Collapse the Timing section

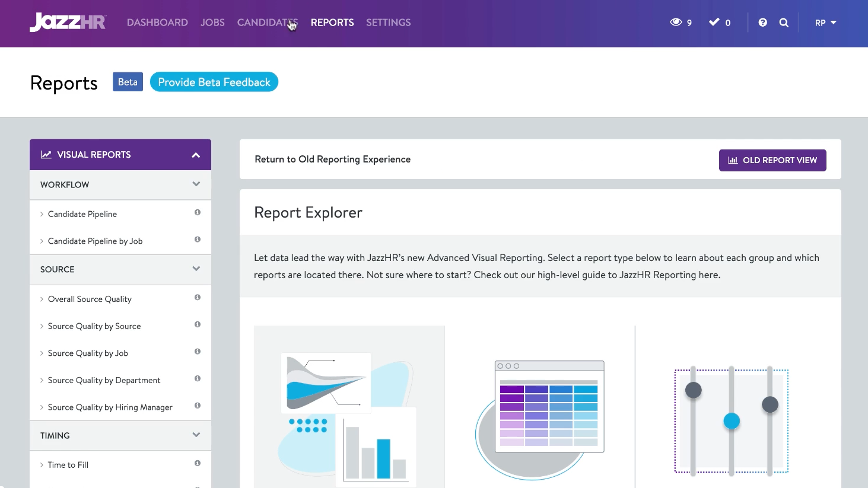click(196, 435)
